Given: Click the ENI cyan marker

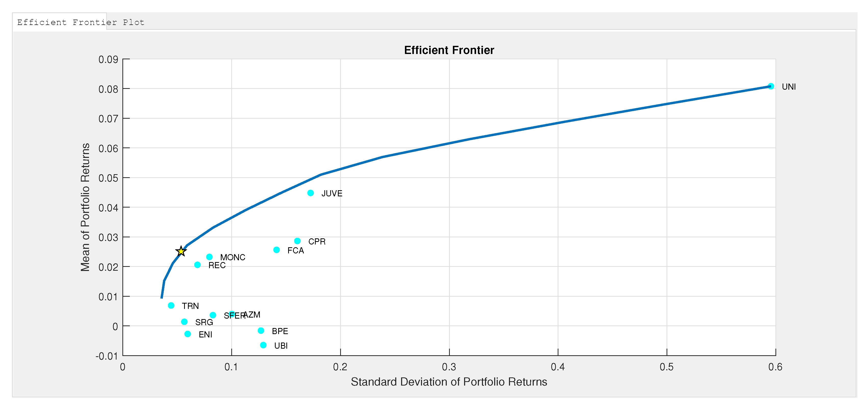Looking at the screenshot, I should coord(188,334).
